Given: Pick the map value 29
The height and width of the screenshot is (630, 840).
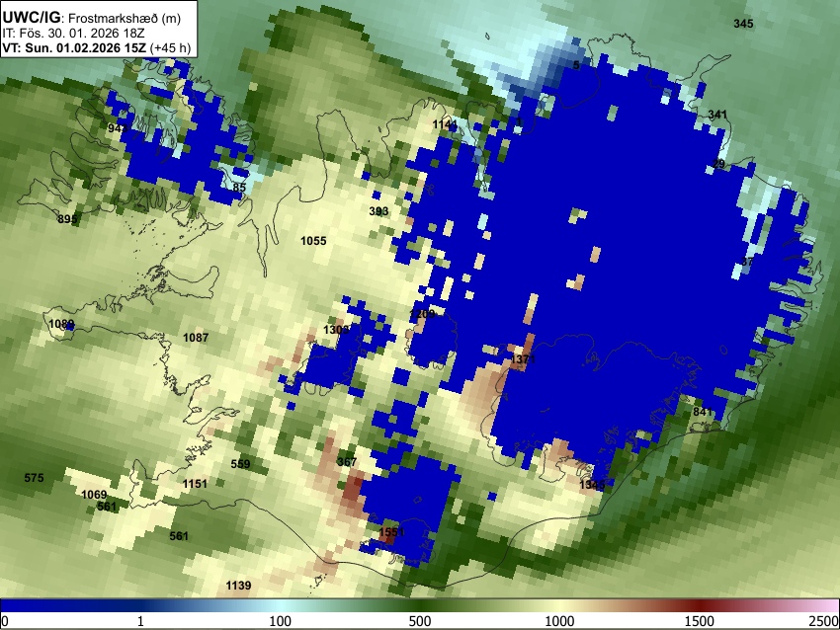Looking at the screenshot, I should tap(718, 164).
